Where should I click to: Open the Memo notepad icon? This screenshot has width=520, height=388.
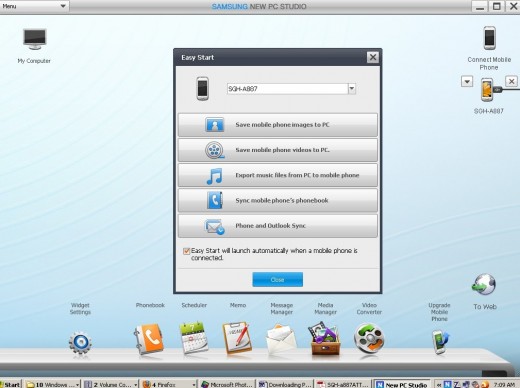click(x=237, y=337)
